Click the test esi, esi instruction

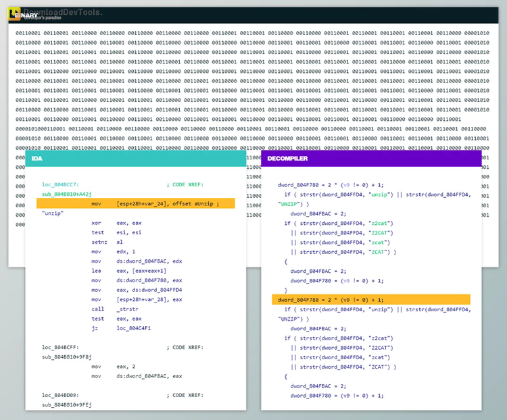click(116, 232)
